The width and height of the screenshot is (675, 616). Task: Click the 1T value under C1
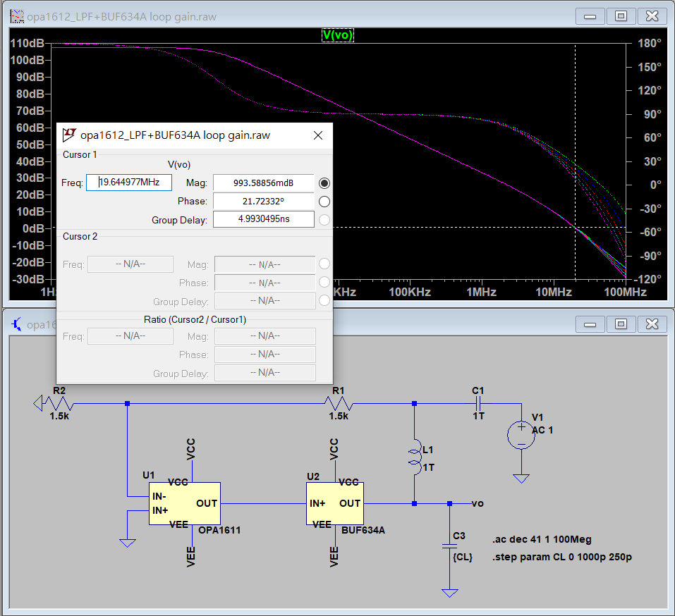(x=478, y=416)
